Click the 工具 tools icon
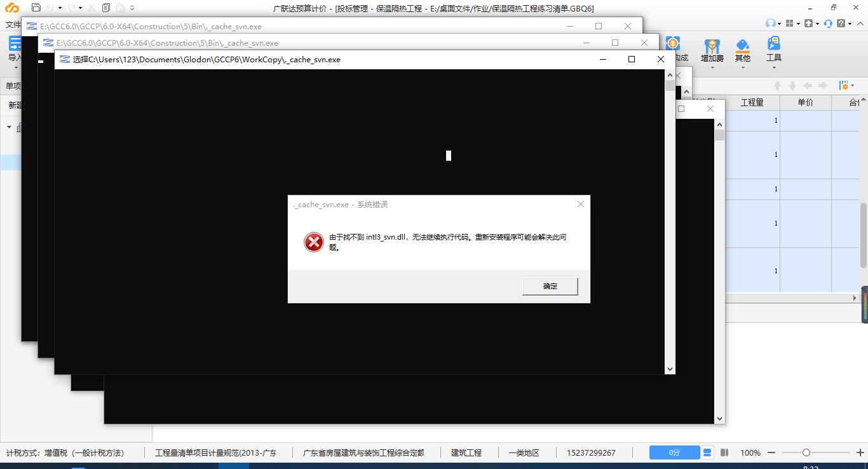 pos(773,43)
